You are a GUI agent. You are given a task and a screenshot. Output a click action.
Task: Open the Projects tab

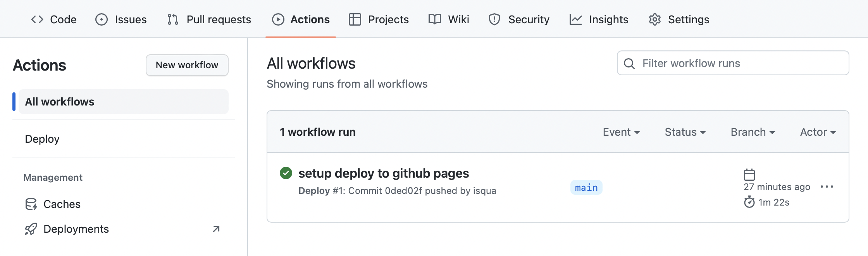pos(379,19)
